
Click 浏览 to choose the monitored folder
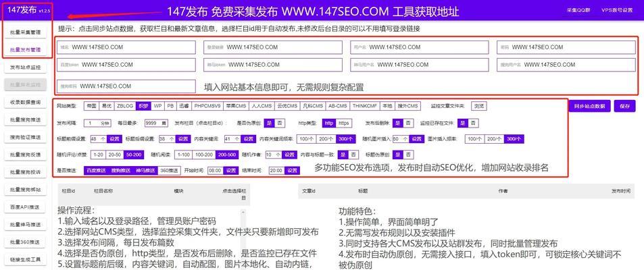tap(479, 106)
